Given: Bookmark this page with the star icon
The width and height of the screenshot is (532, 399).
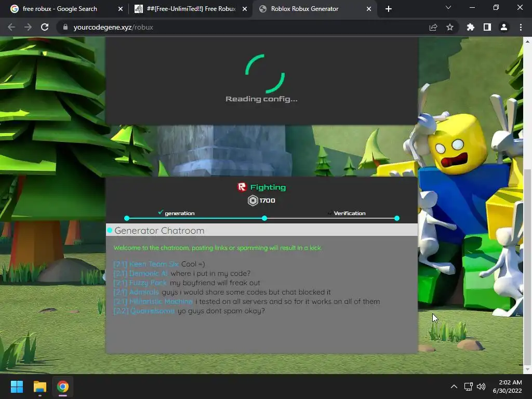Looking at the screenshot, I should (x=449, y=27).
